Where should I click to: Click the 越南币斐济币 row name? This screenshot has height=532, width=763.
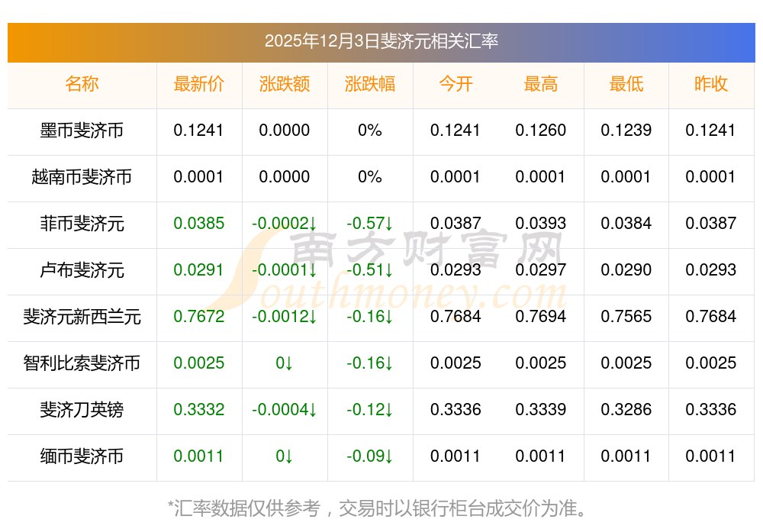point(82,177)
